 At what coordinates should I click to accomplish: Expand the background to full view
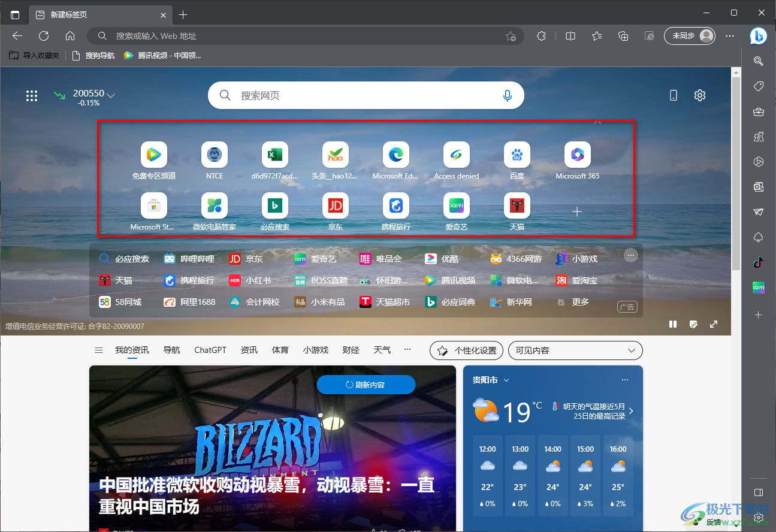[714, 324]
